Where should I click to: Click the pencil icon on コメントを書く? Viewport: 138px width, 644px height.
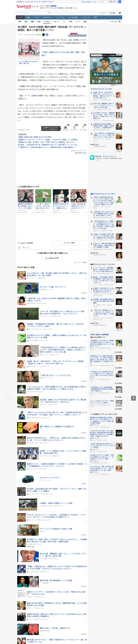(65, 243)
